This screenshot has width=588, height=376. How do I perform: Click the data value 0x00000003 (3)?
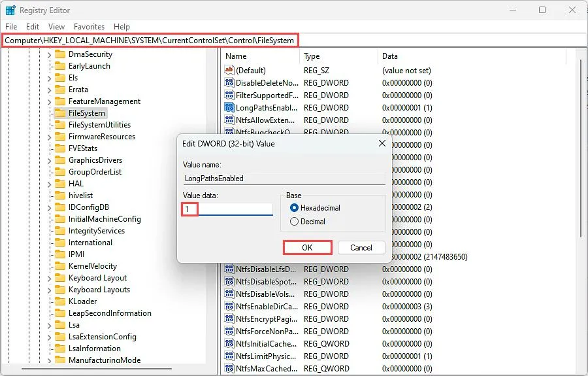click(x=407, y=306)
